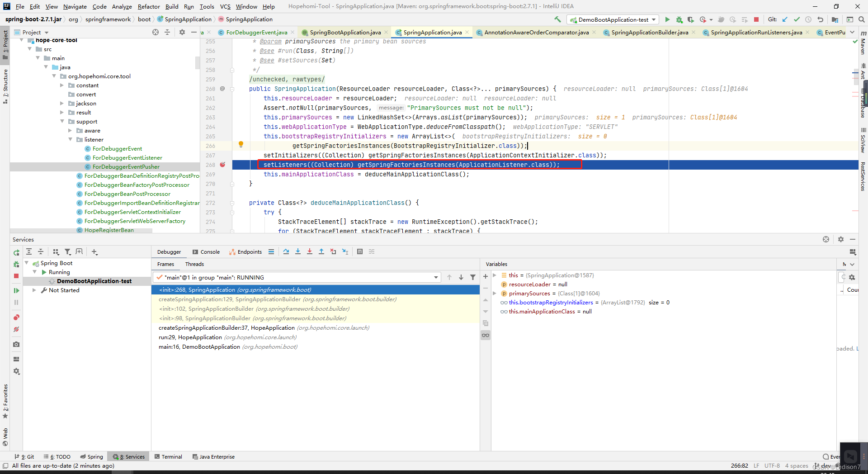The height and width of the screenshot is (474, 868).
Task: Expand the jackson folder
Action: [62, 104]
